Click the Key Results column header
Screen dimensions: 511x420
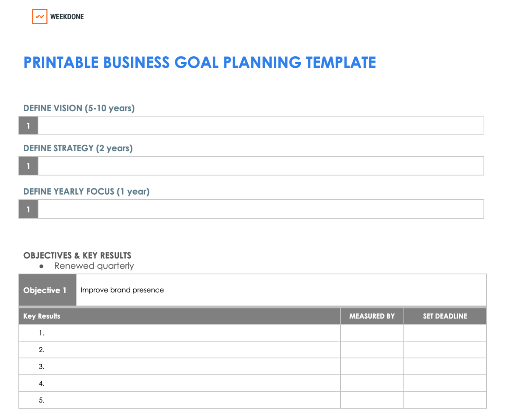coord(42,316)
